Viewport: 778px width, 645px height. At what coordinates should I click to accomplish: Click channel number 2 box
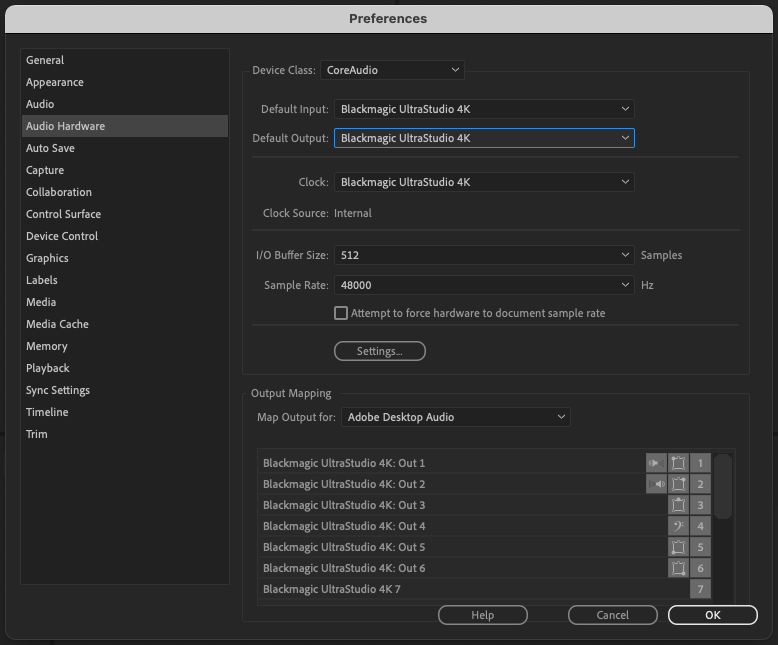tap(700, 484)
